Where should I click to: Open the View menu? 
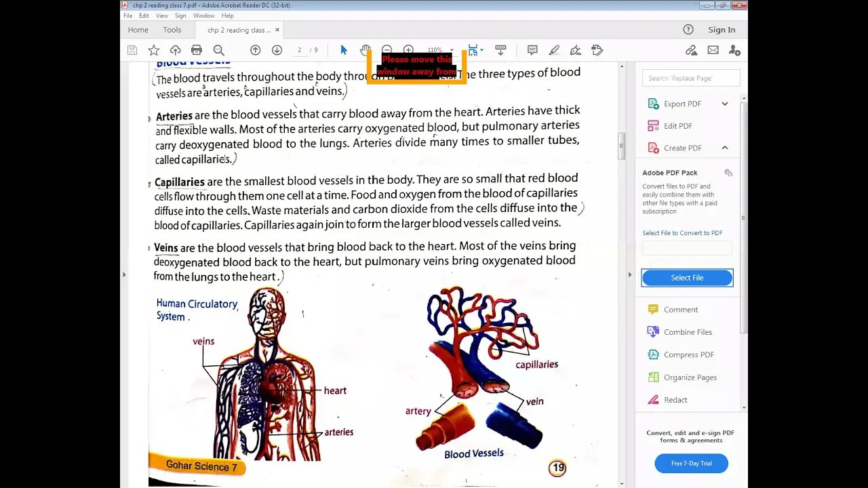pyautogui.click(x=162, y=16)
